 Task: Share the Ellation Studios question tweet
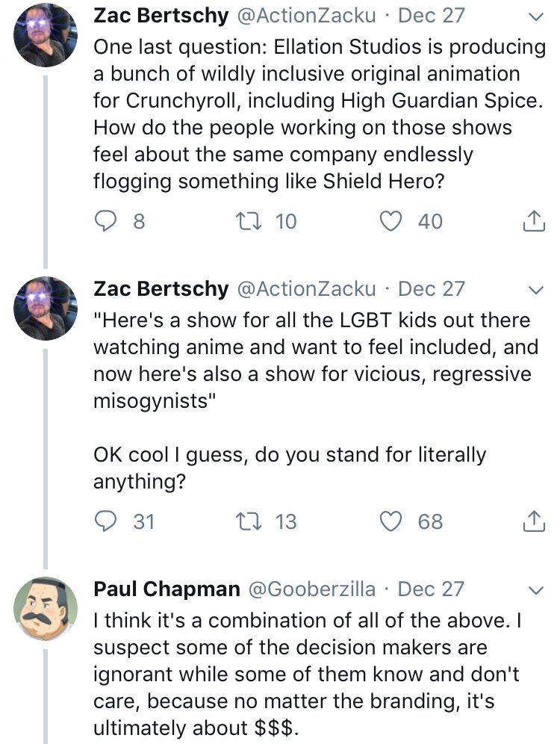click(x=532, y=221)
